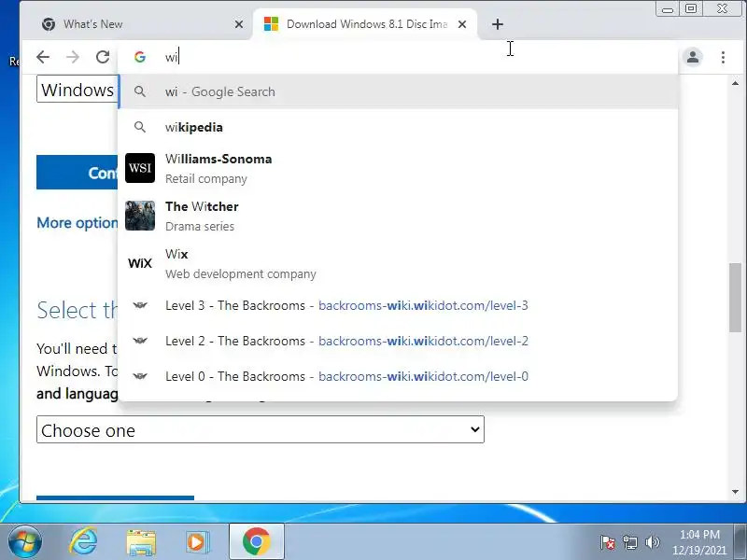Open Level 0 - The Backrooms suggestion
This screenshot has height=560, width=747.
tap(398, 376)
